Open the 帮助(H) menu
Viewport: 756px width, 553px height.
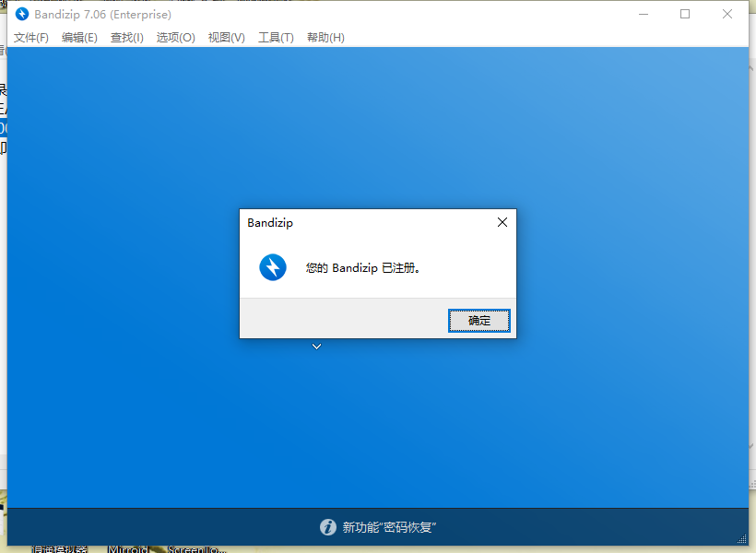[326, 38]
